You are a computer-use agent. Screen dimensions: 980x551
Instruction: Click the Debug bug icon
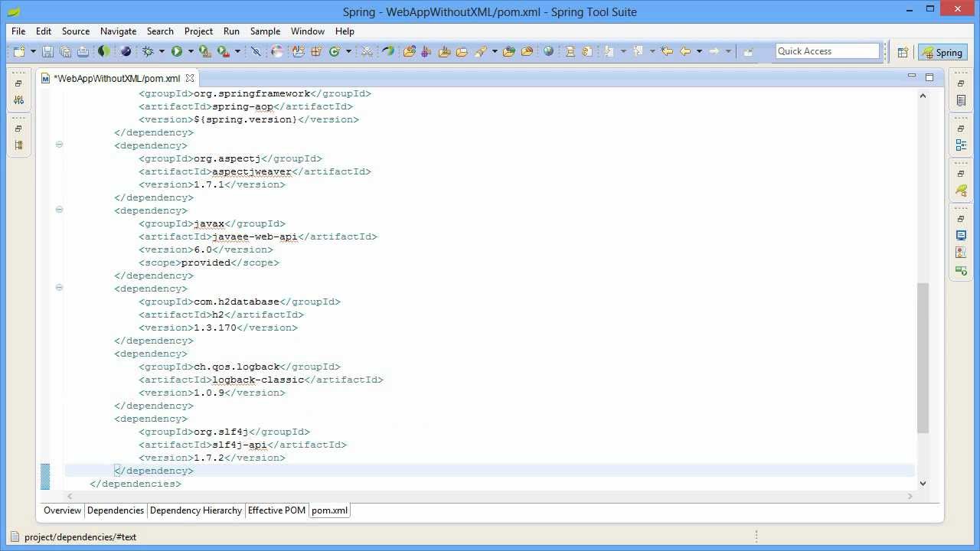[x=148, y=51]
